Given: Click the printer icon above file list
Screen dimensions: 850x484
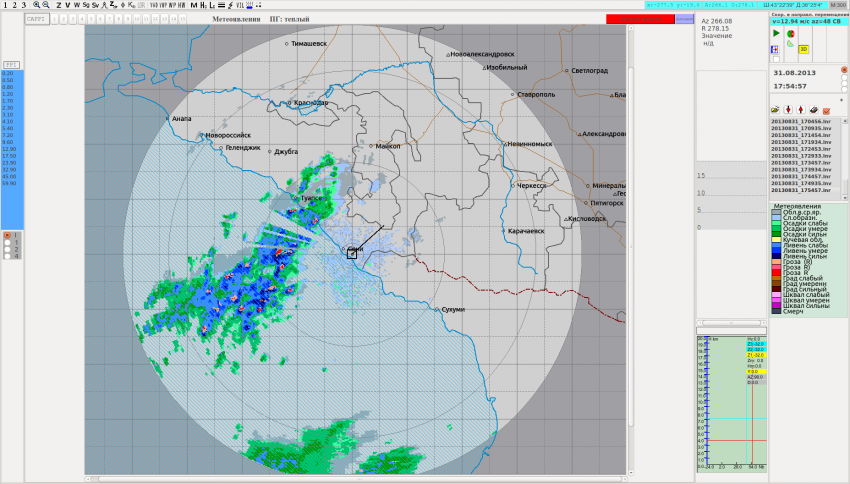Looking at the screenshot, I should click(814, 110).
